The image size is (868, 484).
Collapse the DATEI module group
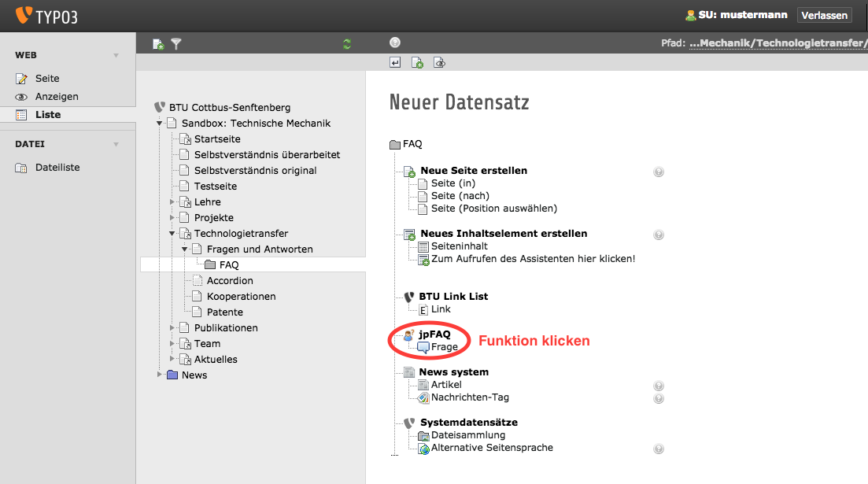coord(116,145)
